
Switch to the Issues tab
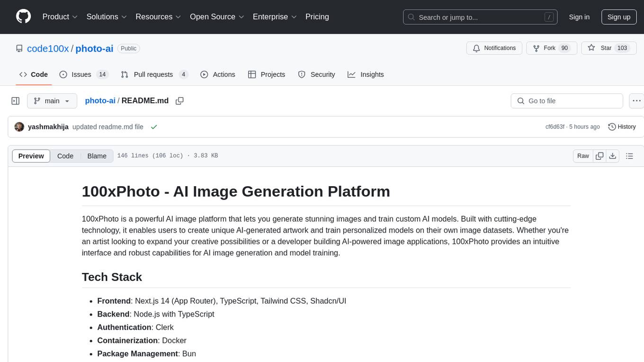click(x=84, y=74)
